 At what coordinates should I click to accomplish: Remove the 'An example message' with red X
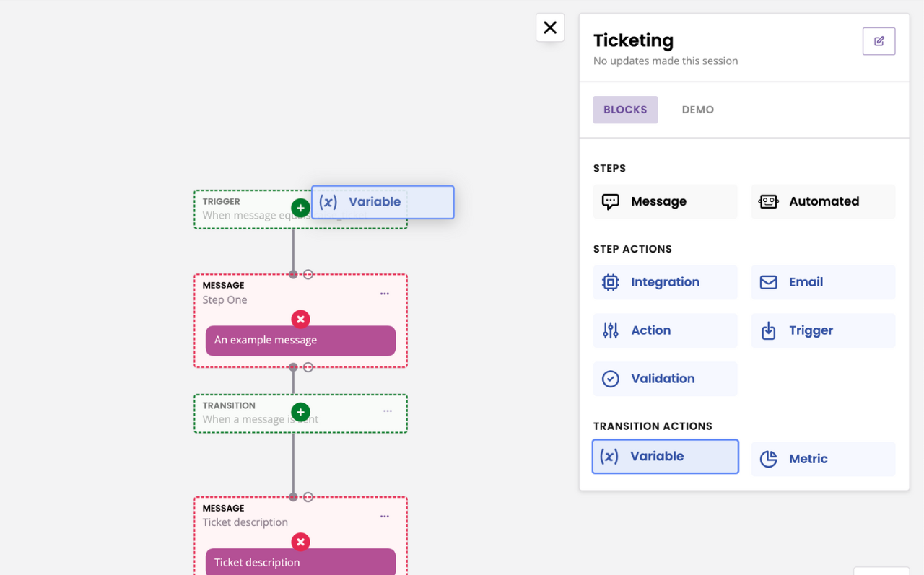300,319
